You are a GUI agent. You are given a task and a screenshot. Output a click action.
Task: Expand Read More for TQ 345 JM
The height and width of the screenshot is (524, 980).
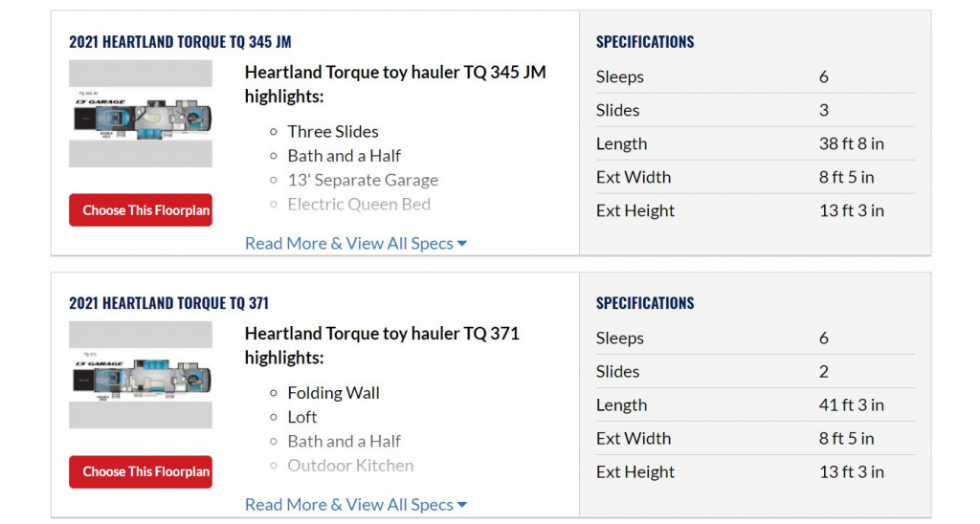(x=348, y=243)
